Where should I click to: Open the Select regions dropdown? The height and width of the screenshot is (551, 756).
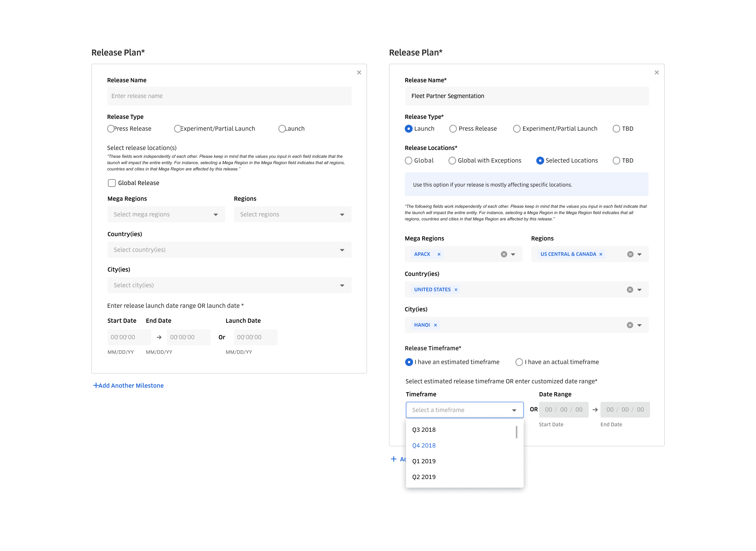pyautogui.click(x=293, y=214)
